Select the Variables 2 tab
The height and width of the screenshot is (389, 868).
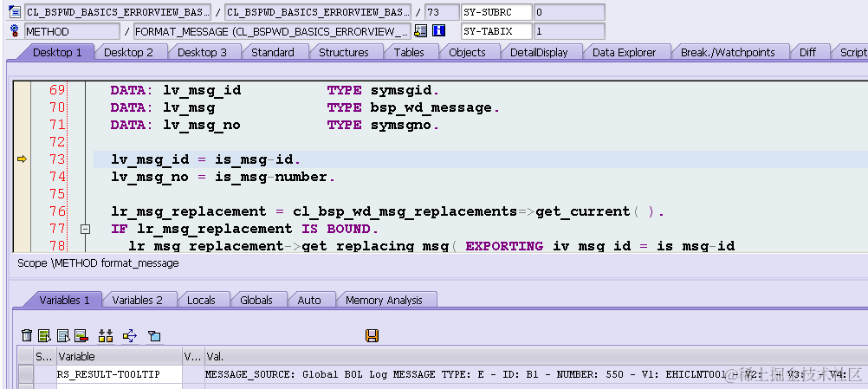(137, 300)
